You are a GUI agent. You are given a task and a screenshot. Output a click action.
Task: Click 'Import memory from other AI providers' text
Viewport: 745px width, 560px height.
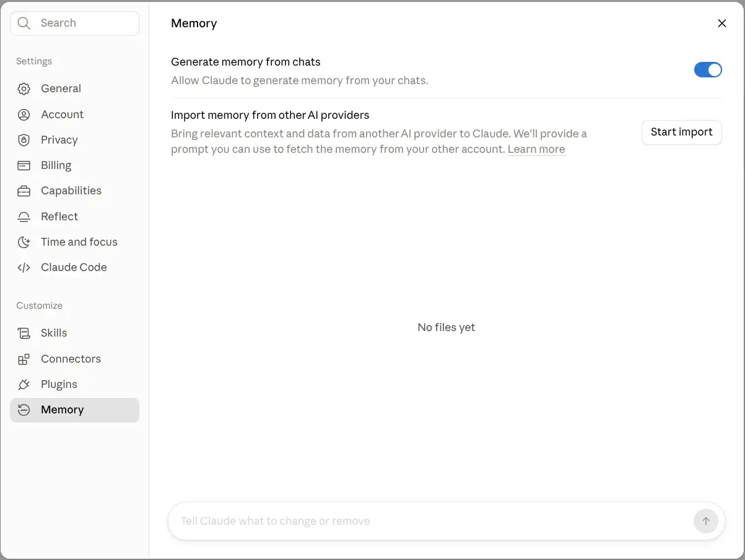[x=270, y=115]
